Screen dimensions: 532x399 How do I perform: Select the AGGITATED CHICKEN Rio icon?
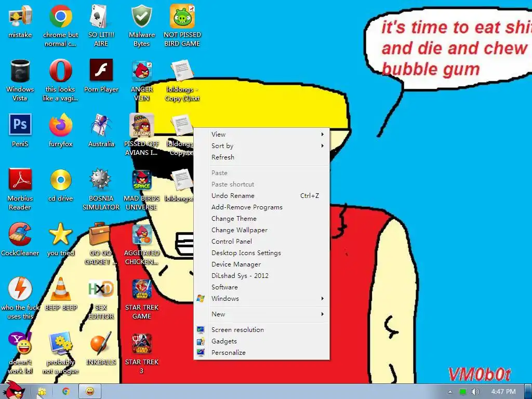click(x=142, y=244)
